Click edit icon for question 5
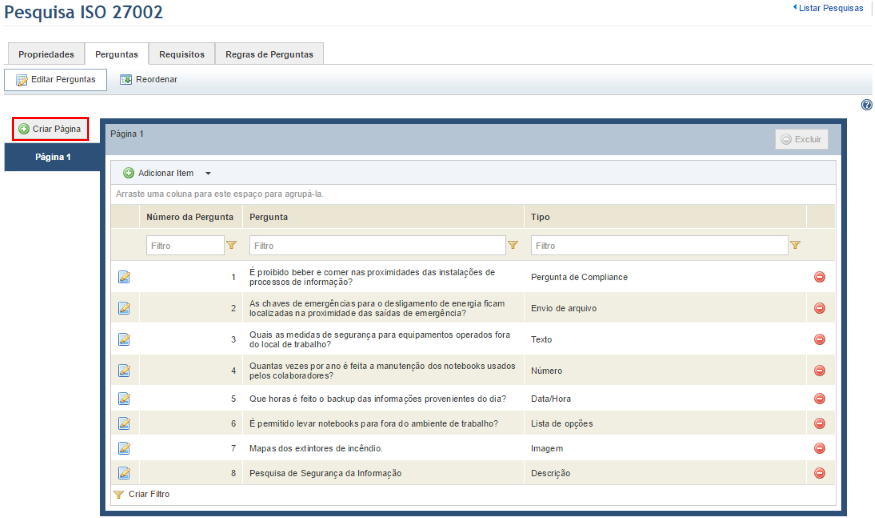This screenshot has width=875, height=518. 124,399
